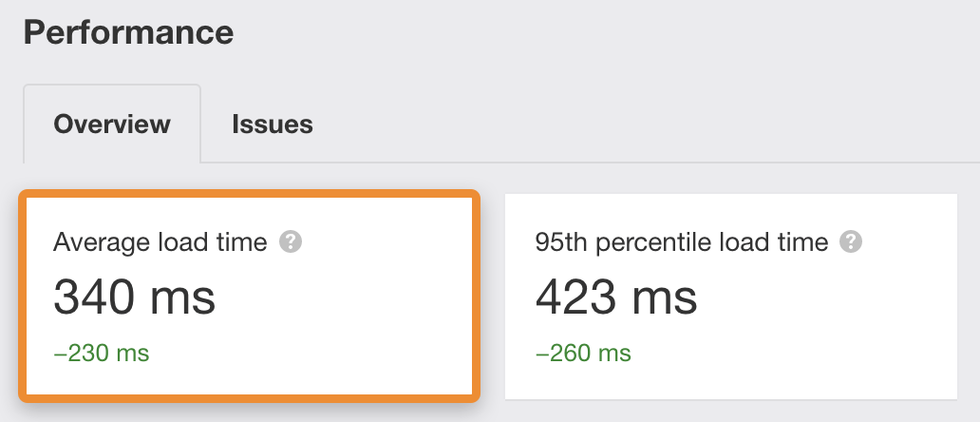Click the 95th percentile load time help icon
This screenshot has height=422, width=980.
[x=852, y=242]
